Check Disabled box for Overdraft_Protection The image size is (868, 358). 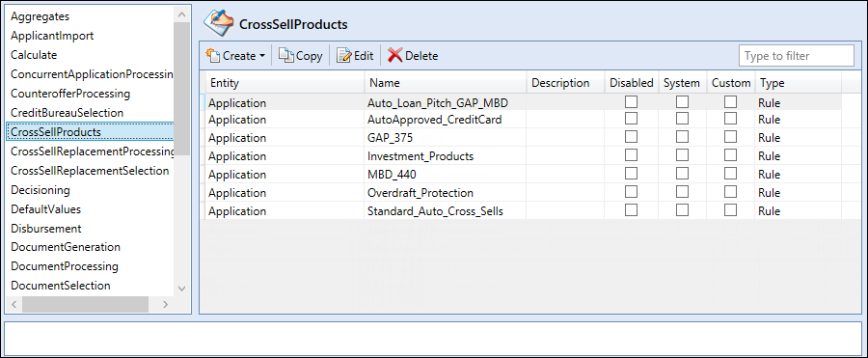pyautogui.click(x=631, y=192)
